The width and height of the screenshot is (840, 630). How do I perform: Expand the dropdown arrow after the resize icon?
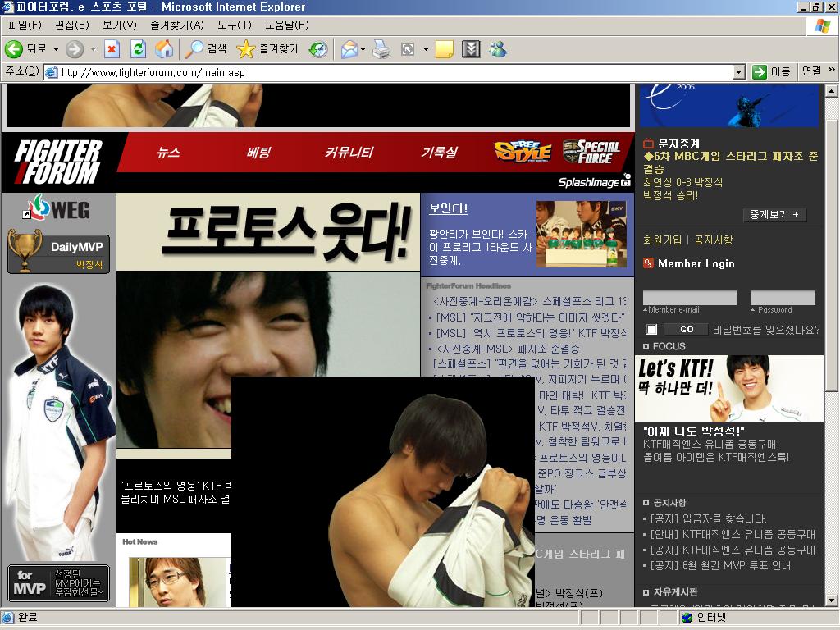coord(426,49)
